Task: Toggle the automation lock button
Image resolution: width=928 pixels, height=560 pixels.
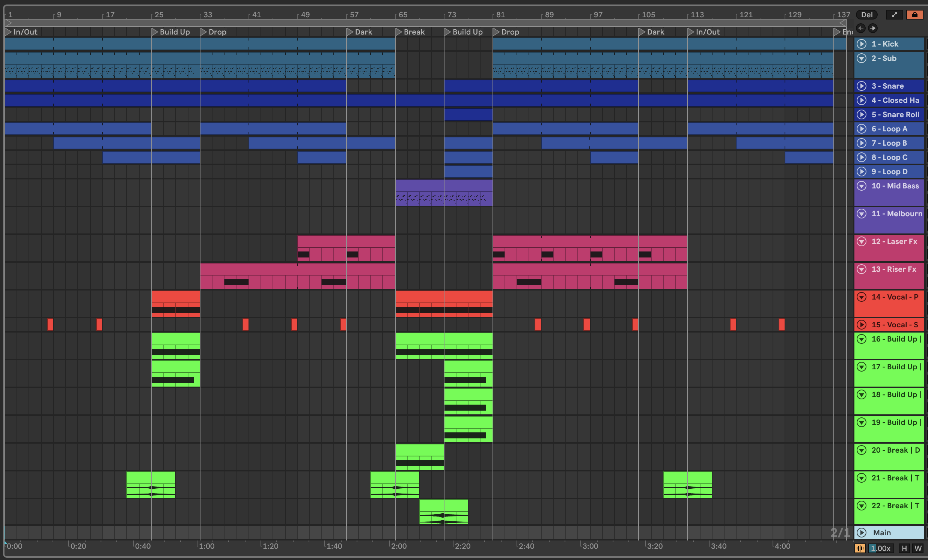Action: (x=914, y=15)
